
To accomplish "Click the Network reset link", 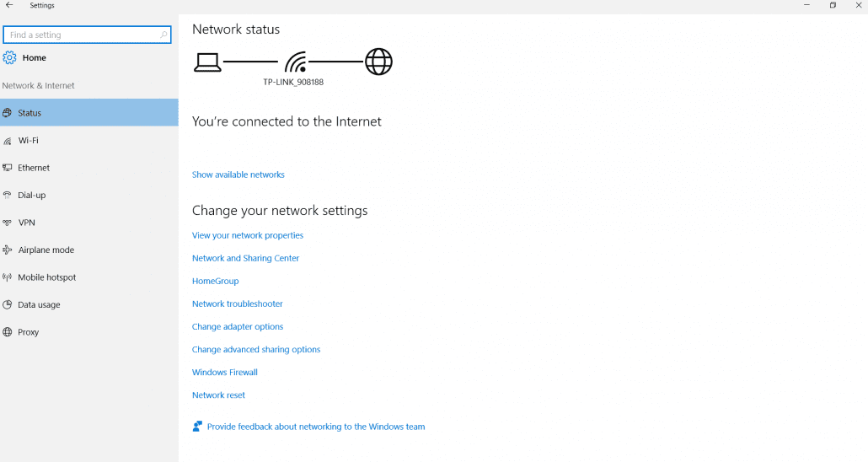I will tap(218, 395).
